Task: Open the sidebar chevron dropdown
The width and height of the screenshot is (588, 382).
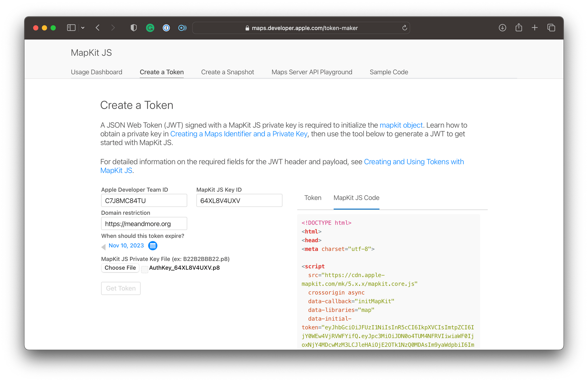Action: [83, 28]
